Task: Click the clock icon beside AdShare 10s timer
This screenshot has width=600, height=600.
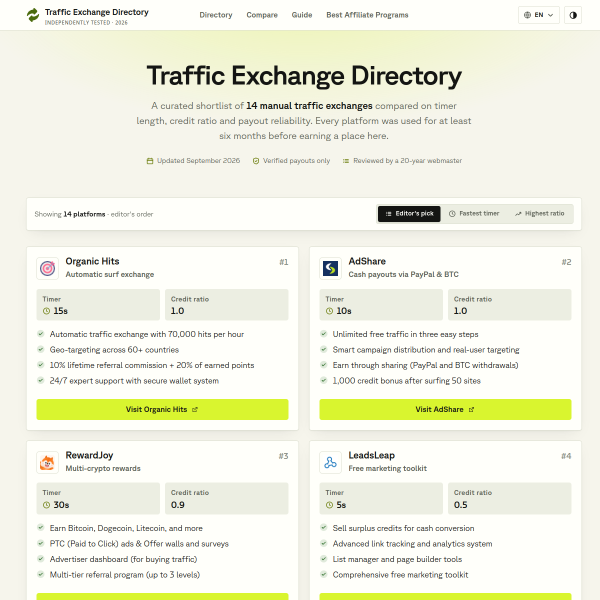Action: coord(329,311)
